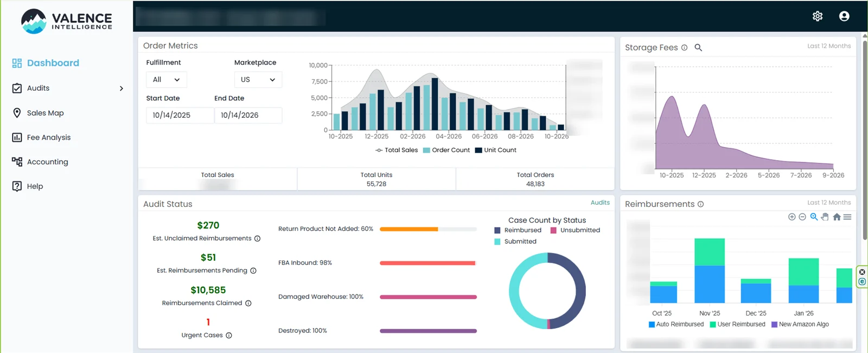Click info icon beside Est. Unclaimed Reimbursements
Viewport: 868px width, 353px height.
[x=257, y=238]
